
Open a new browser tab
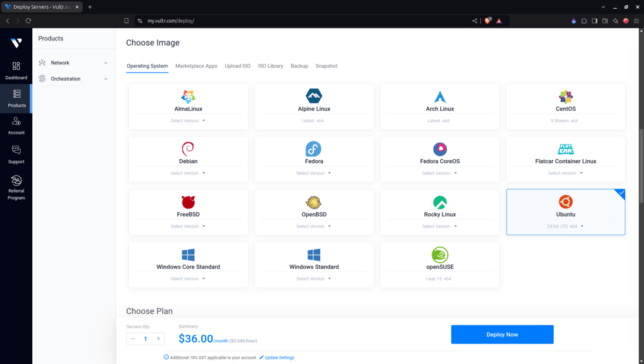90,7
